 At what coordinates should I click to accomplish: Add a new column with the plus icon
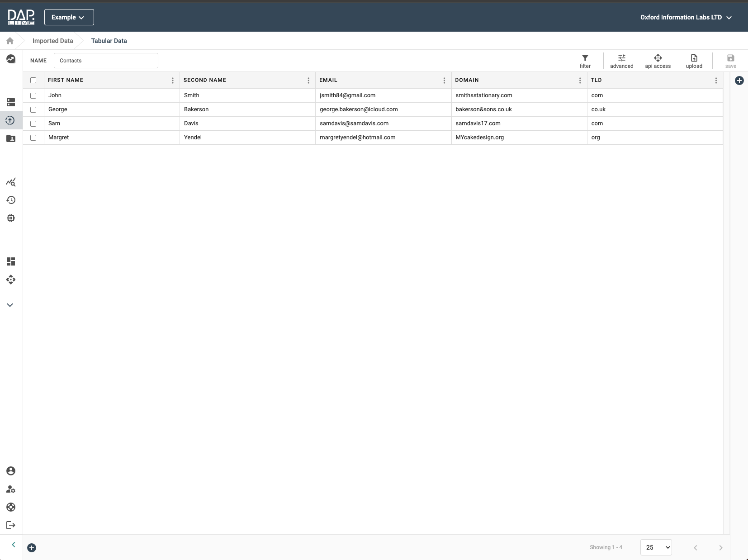pyautogui.click(x=739, y=81)
